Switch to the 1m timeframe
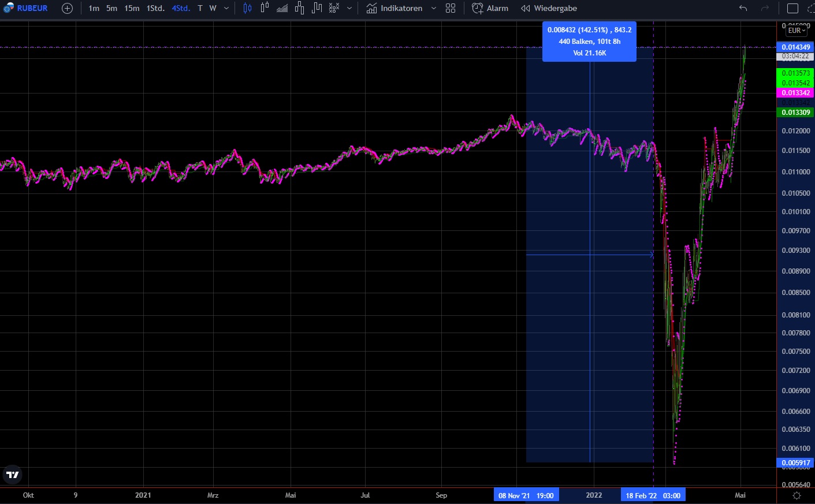Screen dimensions: 815x504 pos(94,8)
